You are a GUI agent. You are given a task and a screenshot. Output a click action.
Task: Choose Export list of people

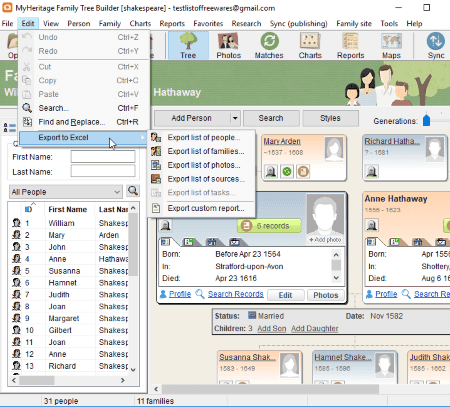[x=204, y=137]
